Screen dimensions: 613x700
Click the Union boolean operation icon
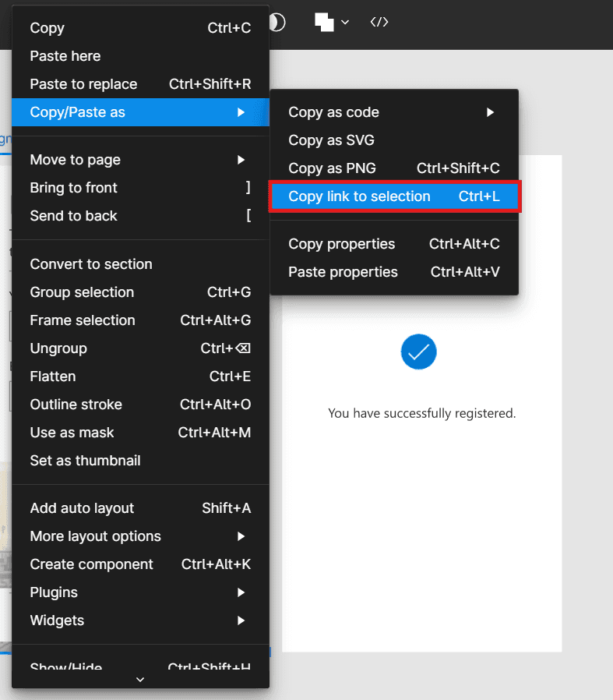pyautogui.click(x=324, y=23)
